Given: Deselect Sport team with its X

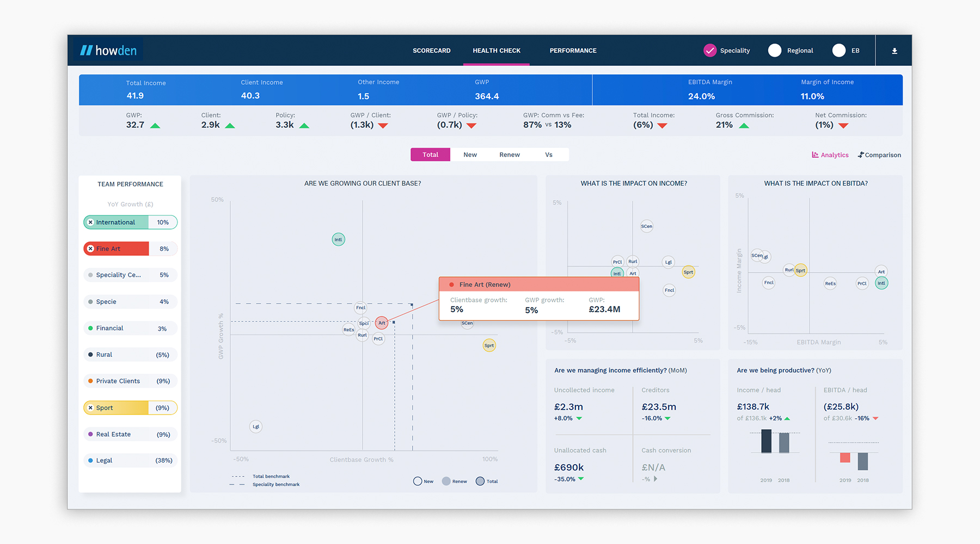Looking at the screenshot, I should click(90, 407).
